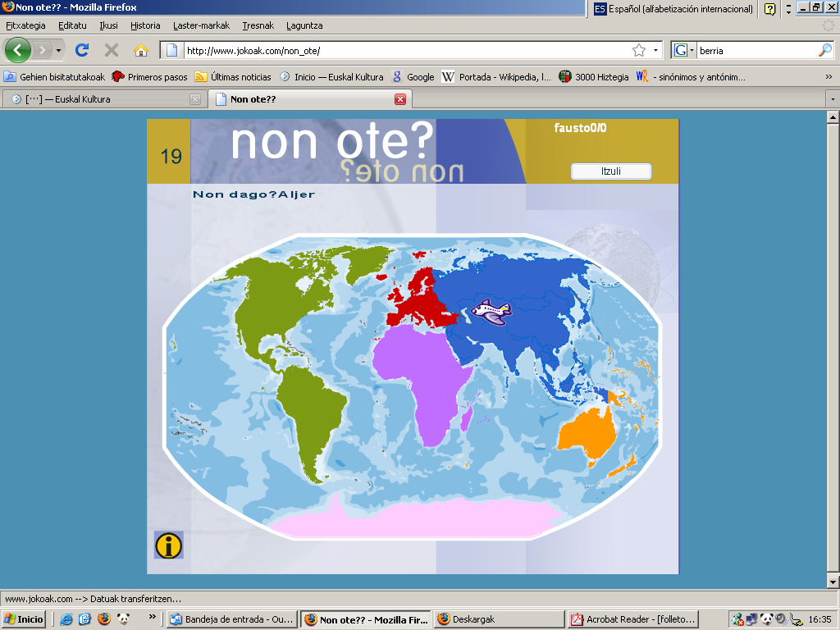Show more bookmarks with the chevron
This screenshot has width=840, height=630.
click(829, 77)
